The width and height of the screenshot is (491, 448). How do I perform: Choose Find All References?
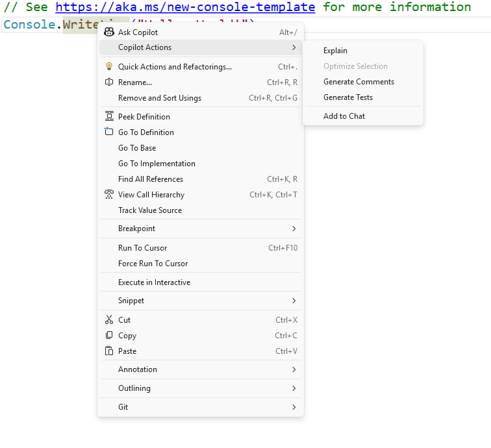tap(201, 179)
